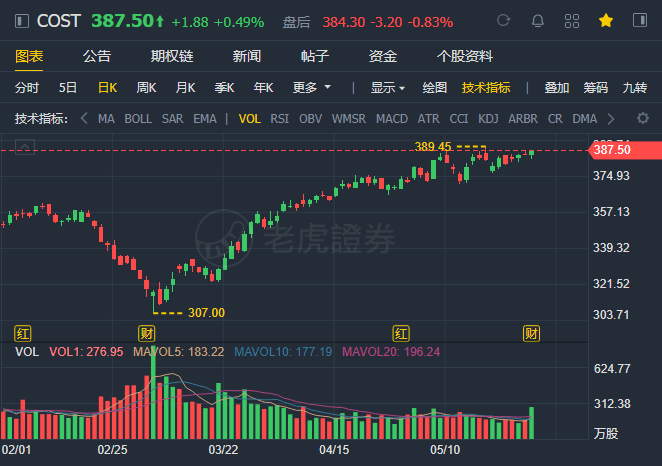662x466 pixels.
Task: Enable the MA indicator
Action: click(x=106, y=119)
